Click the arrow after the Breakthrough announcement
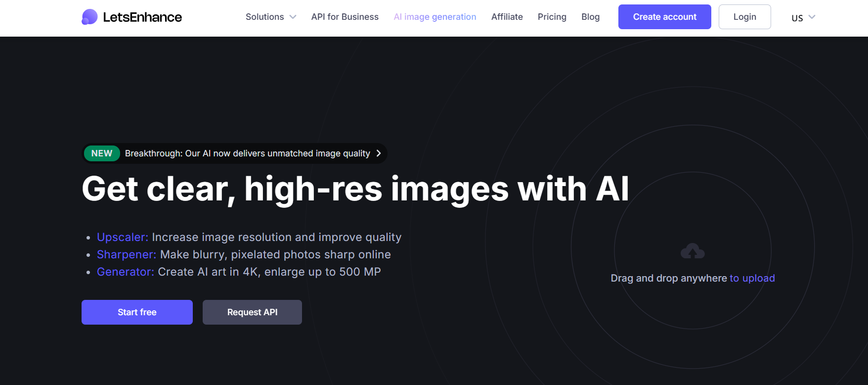 [379, 153]
